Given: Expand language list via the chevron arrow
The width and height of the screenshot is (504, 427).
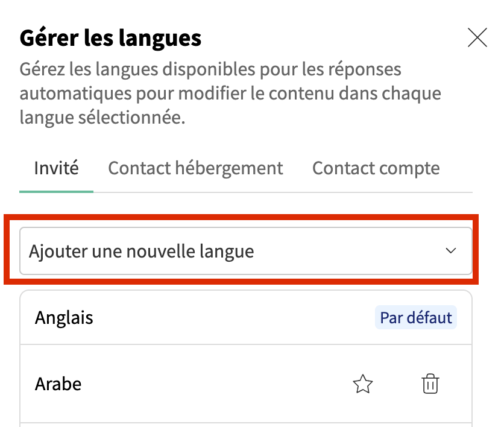Looking at the screenshot, I should coord(450,251).
